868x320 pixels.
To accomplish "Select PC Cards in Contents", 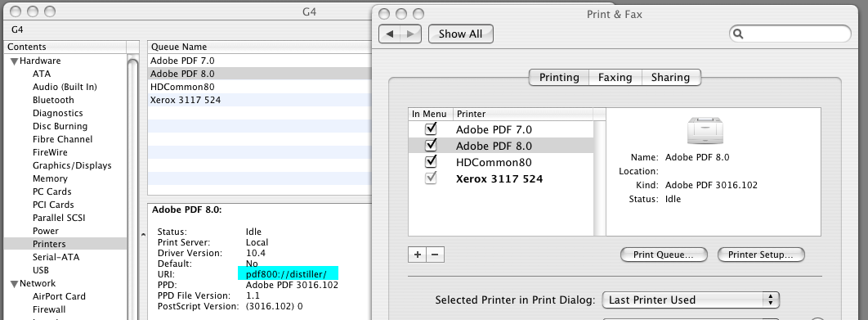I will (52, 192).
